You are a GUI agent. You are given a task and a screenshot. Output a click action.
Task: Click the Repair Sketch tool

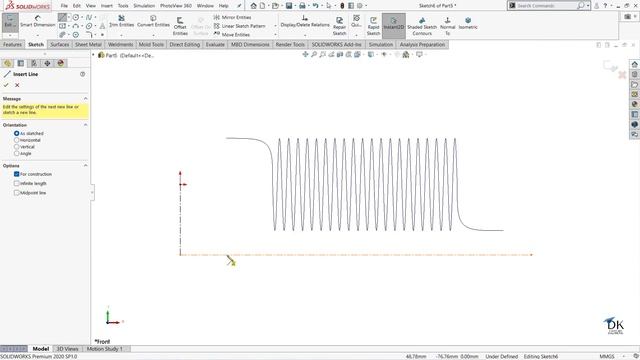point(339,26)
